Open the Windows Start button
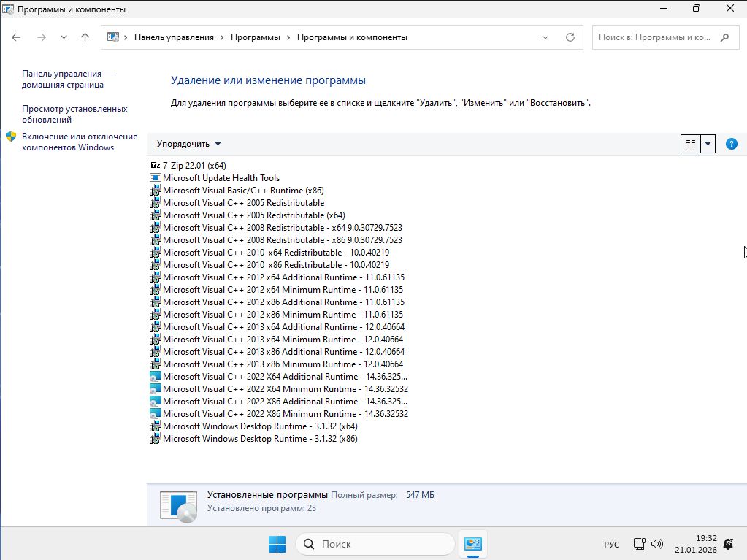This screenshot has height=560, width=747. [277, 544]
